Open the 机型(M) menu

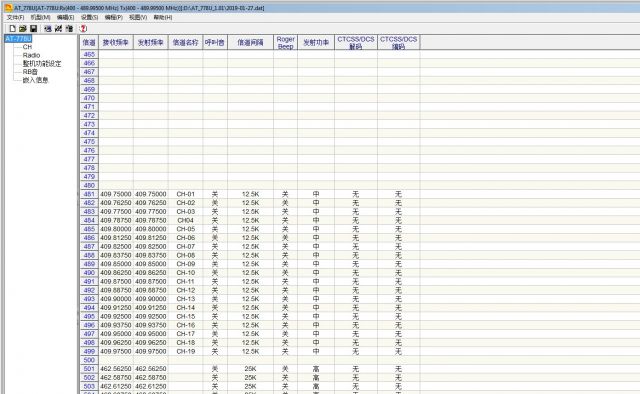point(40,17)
